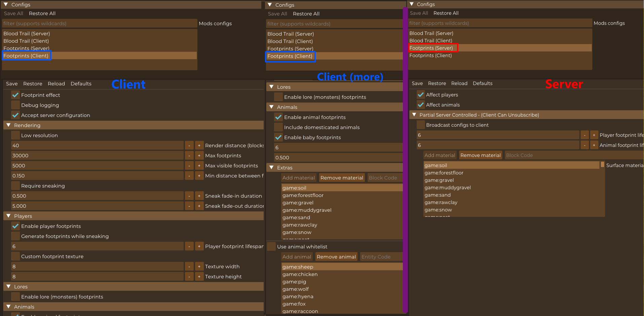Increase server Player footprint lifespan value

click(x=594, y=135)
